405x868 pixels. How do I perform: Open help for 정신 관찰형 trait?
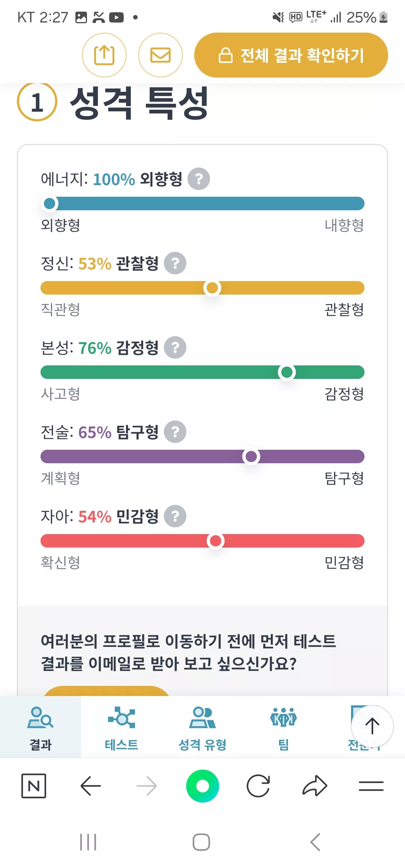pyautogui.click(x=175, y=263)
